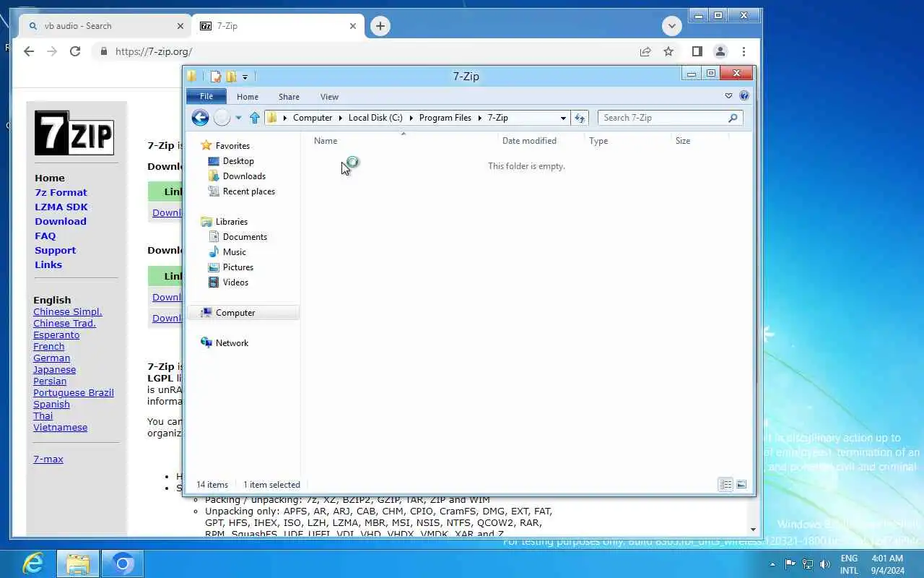Viewport: 924px width, 578px height.
Task: Expand breadcrumb arrow after Computer
Action: coord(340,118)
